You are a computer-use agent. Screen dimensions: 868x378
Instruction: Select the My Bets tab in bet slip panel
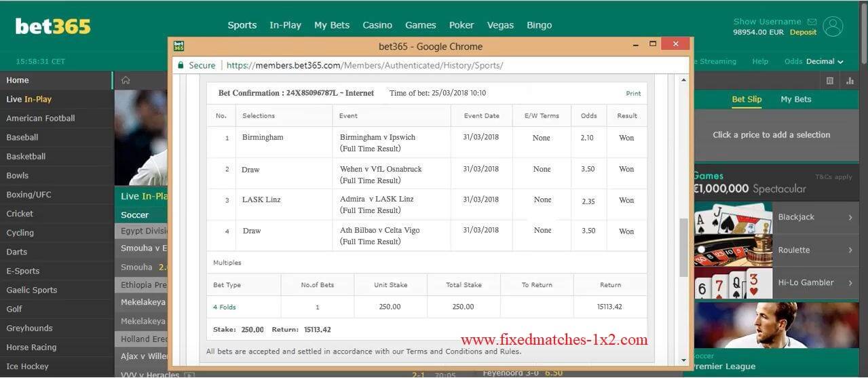[796, 99]
